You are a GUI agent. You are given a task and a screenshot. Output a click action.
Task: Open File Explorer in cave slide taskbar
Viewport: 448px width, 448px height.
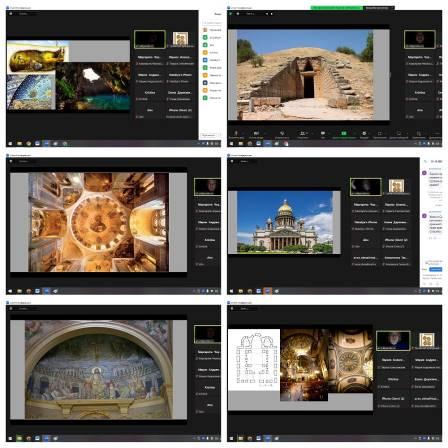(20, 144)
